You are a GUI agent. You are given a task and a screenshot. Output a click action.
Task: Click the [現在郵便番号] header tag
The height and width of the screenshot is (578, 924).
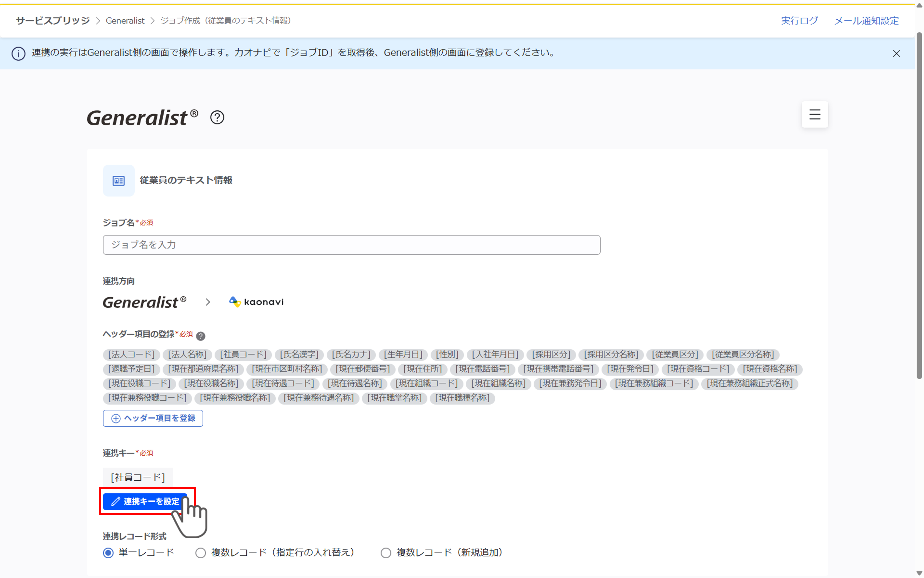[x=363, y=369]
